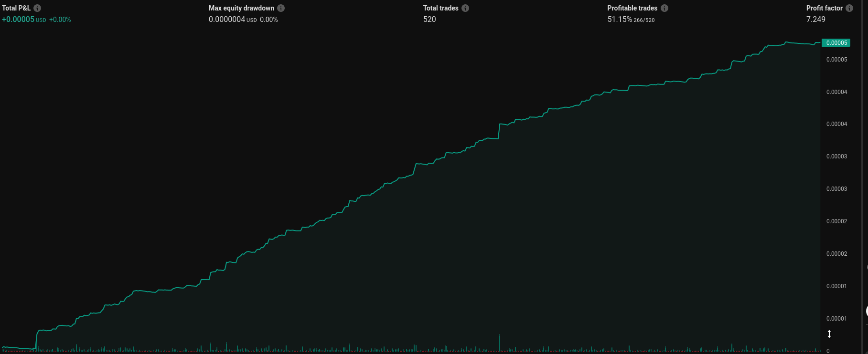The width and height of the screenshot is (868, 354).
Task: Click the 266/520 trades ratio
Action: click(644, 20)
